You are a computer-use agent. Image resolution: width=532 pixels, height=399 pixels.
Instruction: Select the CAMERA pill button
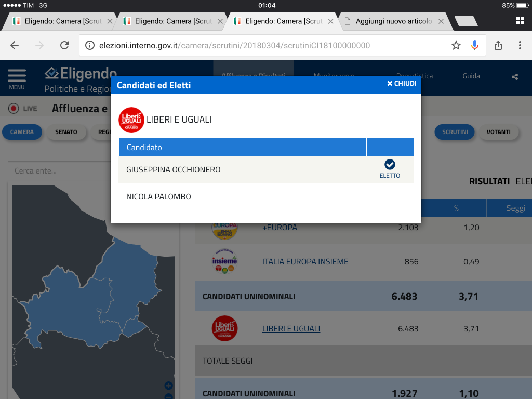pos(22,132)
